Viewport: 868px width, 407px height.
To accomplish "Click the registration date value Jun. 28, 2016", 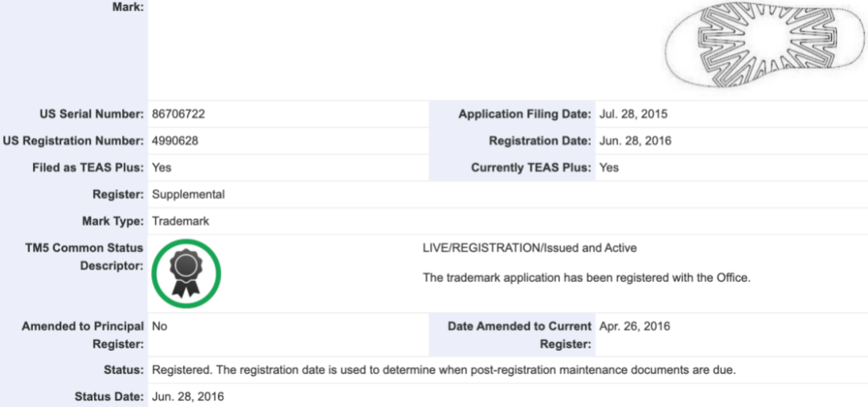I will coord(635,140).
